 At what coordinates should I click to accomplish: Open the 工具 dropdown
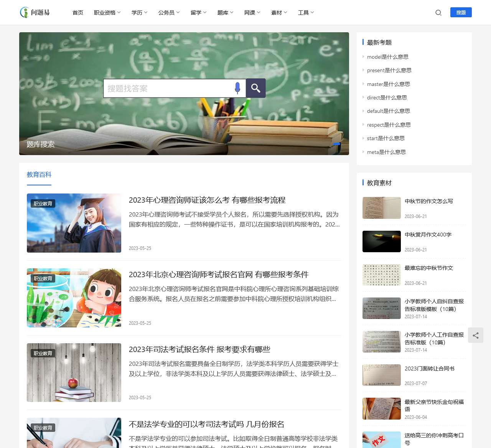click(305, 12)
